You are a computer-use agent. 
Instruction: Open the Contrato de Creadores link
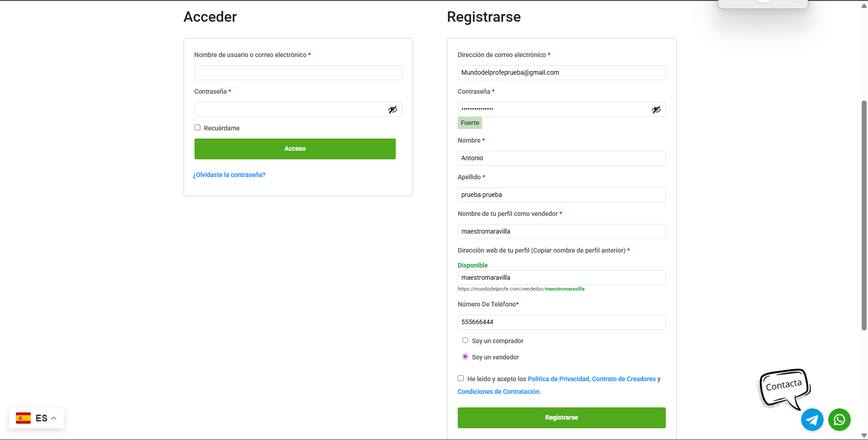(624, 379)
